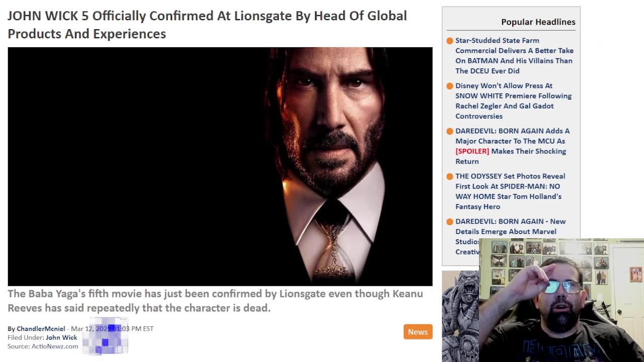This screenshot has width=644, height=362.
Task: Click orange bullet beside DAREDEVIL Adds A Major Character
Action: (x=450, y=131)
